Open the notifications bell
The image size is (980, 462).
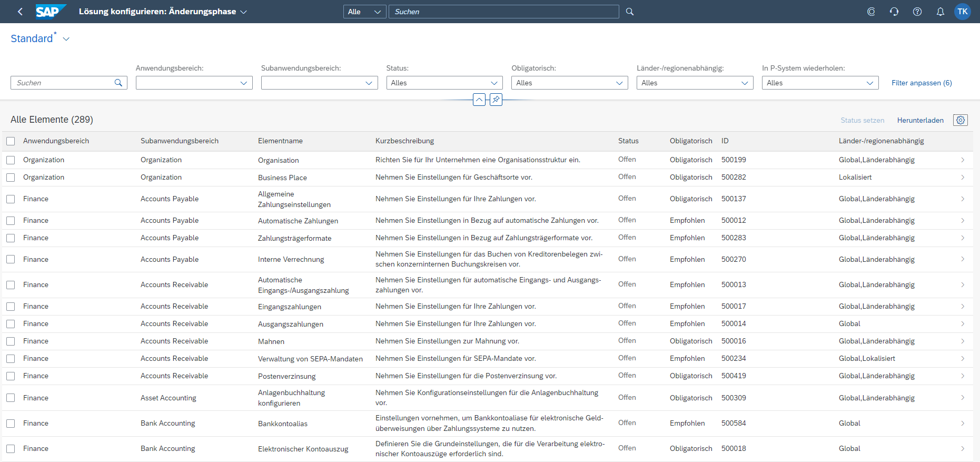point(940,12)
